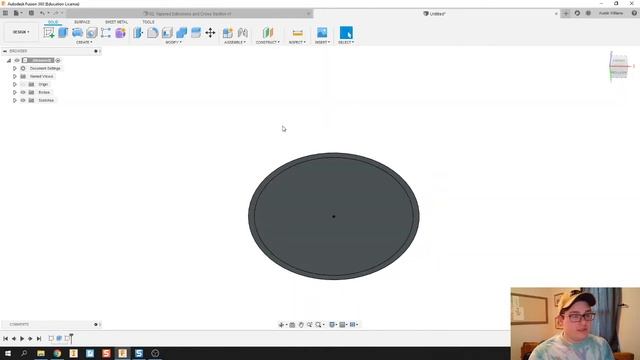This screenshot has height=360, width=640.
Task: Select the Fillet tool icon
Action: pos(153,33)
